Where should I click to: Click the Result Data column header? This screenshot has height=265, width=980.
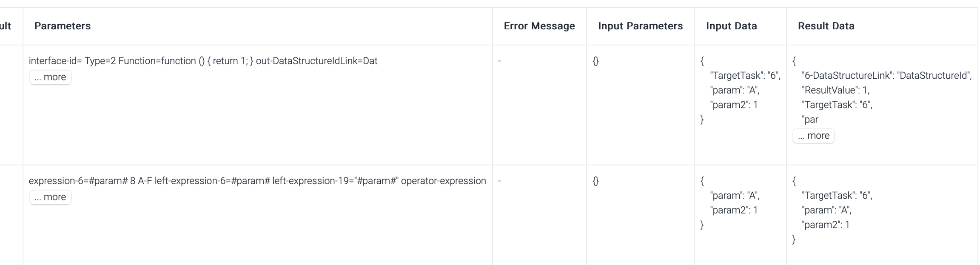826,26
